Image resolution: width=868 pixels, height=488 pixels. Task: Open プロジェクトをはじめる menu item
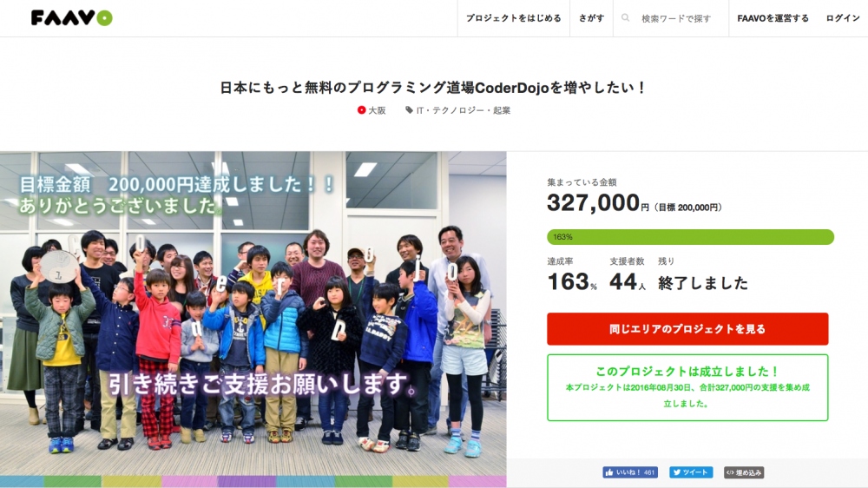pyautogui.click(x=513, y=18)
